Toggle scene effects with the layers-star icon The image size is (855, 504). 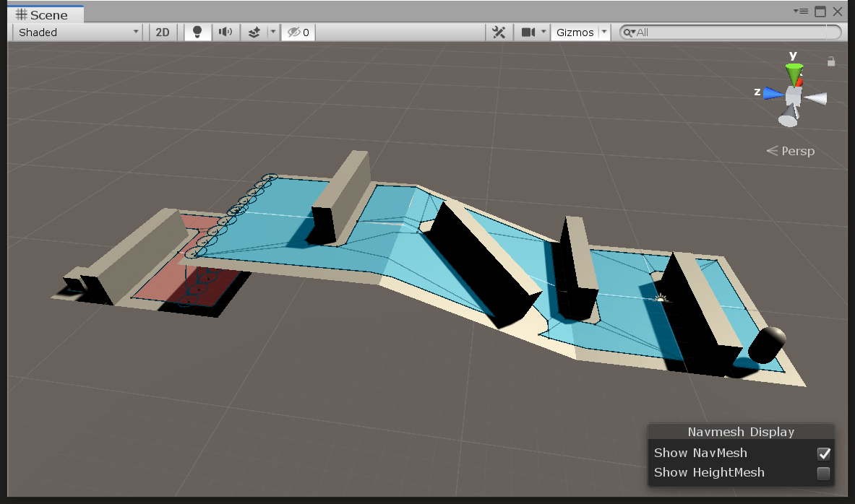point(254,32)
